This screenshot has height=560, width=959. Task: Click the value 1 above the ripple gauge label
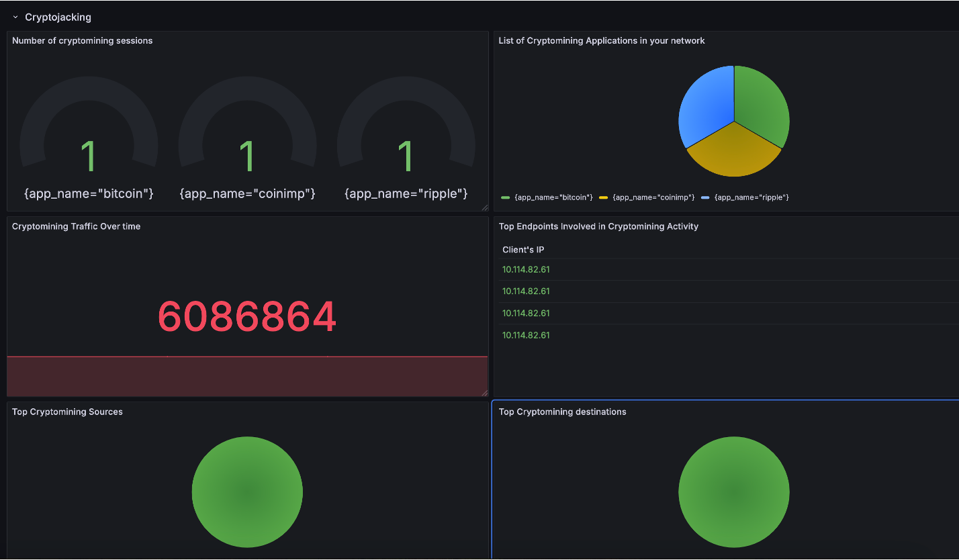pyautogui.click(x=406, y=156)
